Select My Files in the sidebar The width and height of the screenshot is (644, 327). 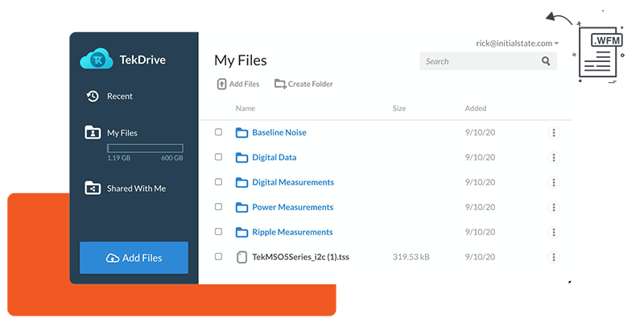[x=122, y=133]
